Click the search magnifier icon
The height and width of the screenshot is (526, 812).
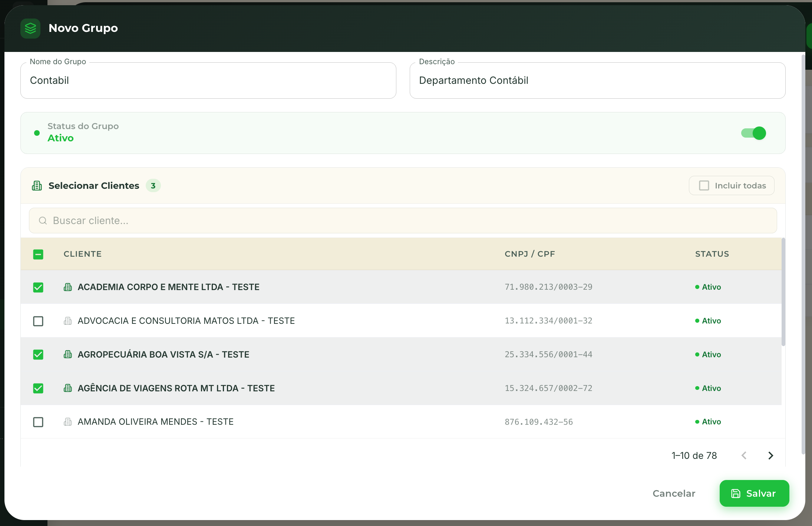(x=43, y=221)
